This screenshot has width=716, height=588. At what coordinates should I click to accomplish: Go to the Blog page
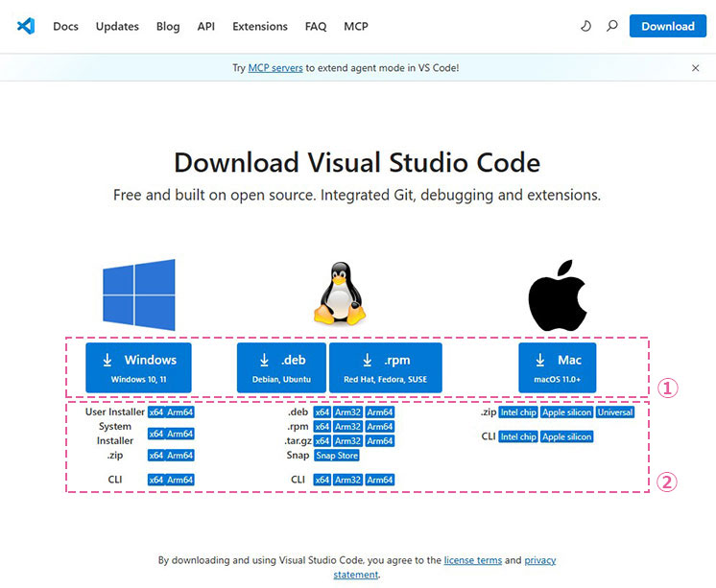pyautogui.click(x=168, y=27)
